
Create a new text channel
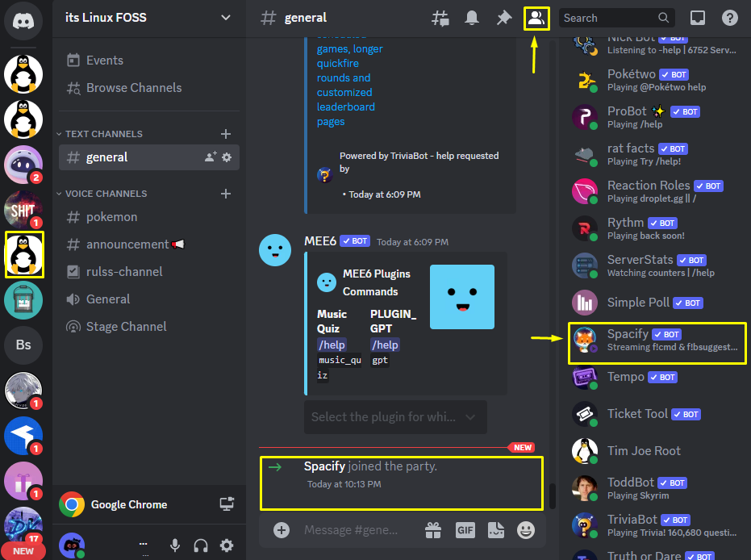tap(226, 134)
